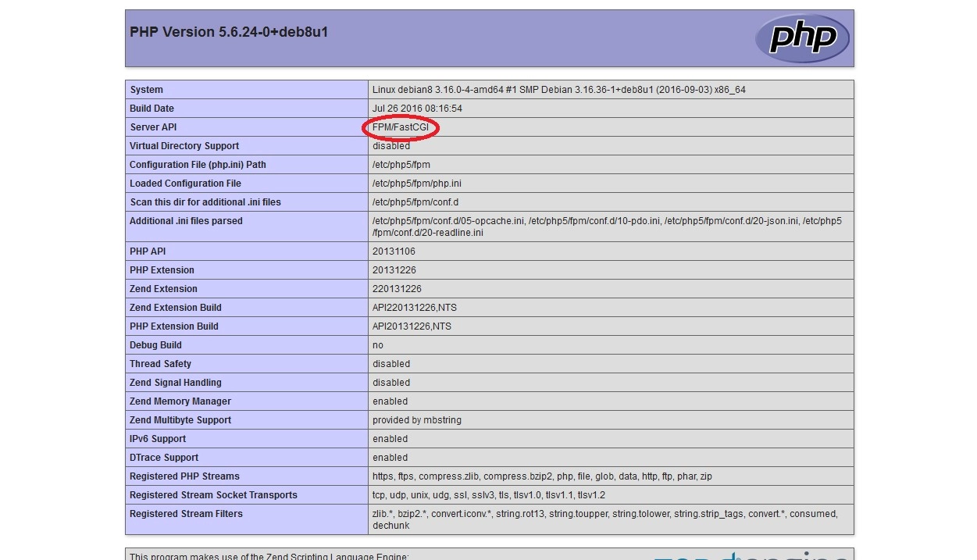Click the PHP API value 20131106

tap(394, 251)
